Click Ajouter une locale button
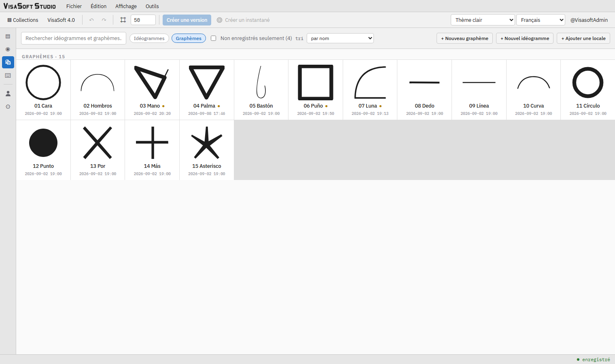 pyautogui.click(x=583, y=38)
